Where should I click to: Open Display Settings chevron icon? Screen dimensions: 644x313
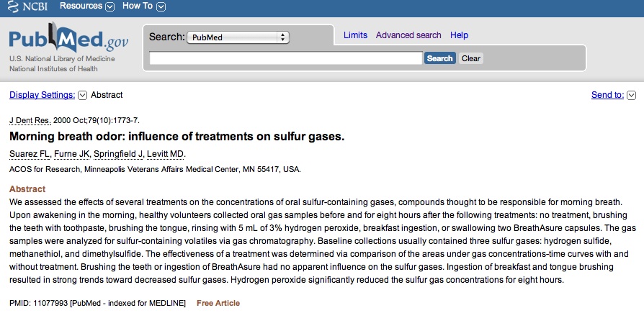pos(83,96)
